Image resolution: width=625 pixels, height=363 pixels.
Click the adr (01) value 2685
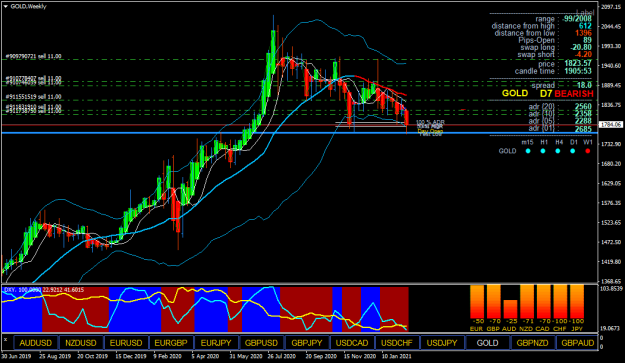[x=583, y=129]
